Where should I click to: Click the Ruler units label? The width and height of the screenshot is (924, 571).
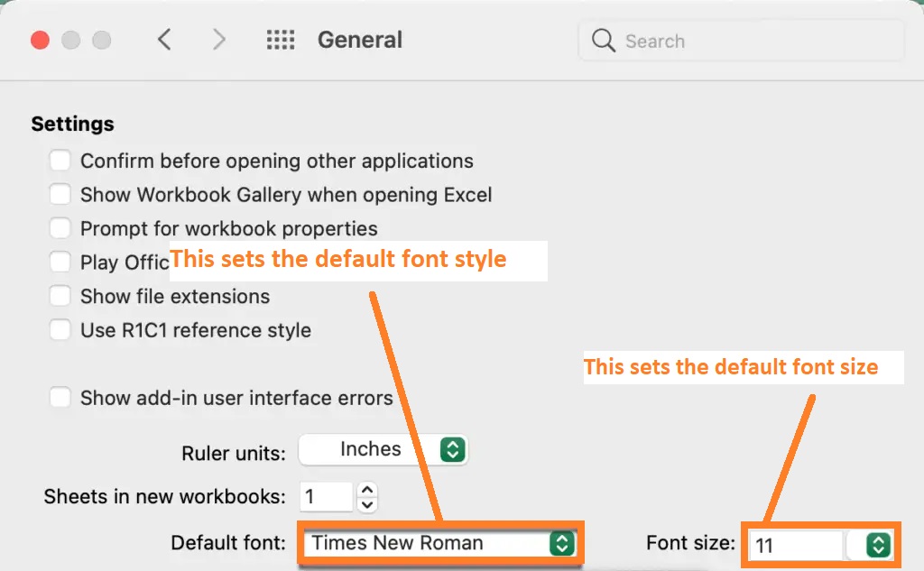[234, 453]
